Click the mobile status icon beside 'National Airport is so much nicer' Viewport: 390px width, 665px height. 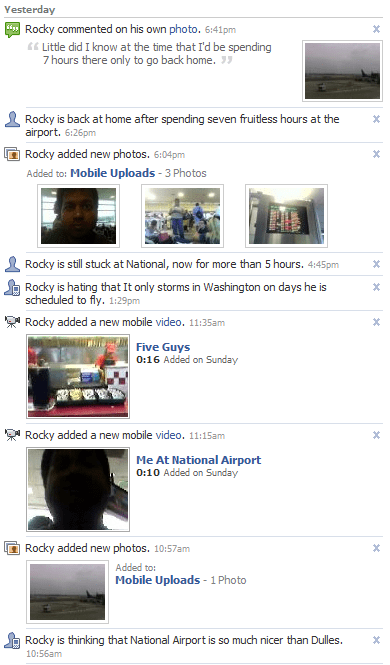click(x=12, y=640)
